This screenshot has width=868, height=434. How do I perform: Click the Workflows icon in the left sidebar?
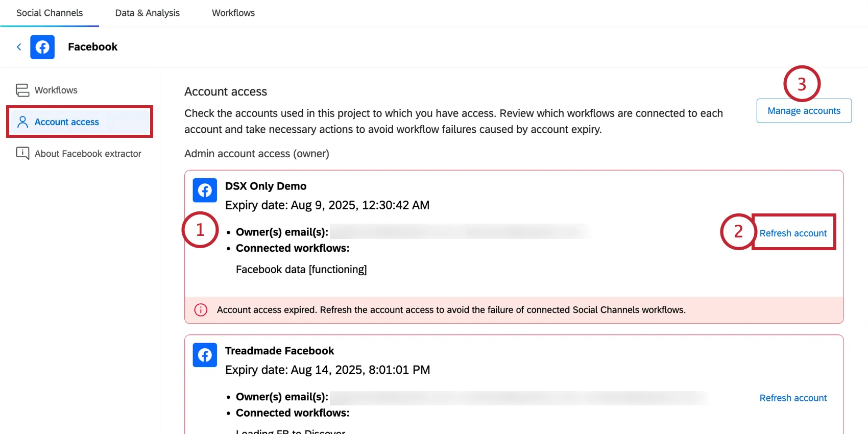22,90
